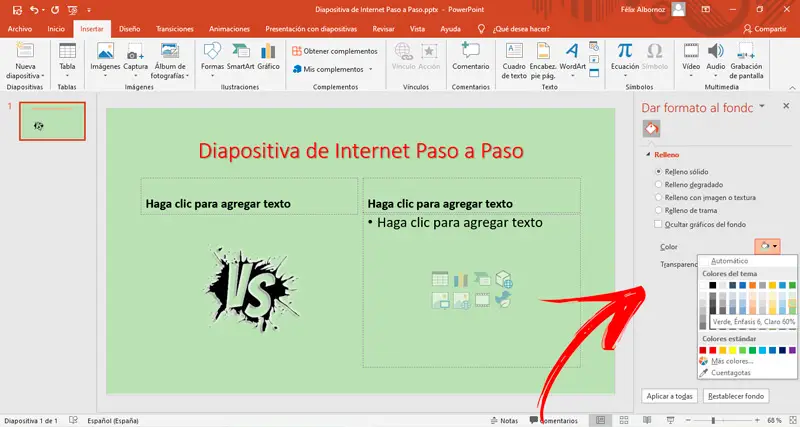Image resolution: width=800 pixels, height=427 pixels.
Task: Open Dar formato al fondo pane options arrow
Action: 762,106
